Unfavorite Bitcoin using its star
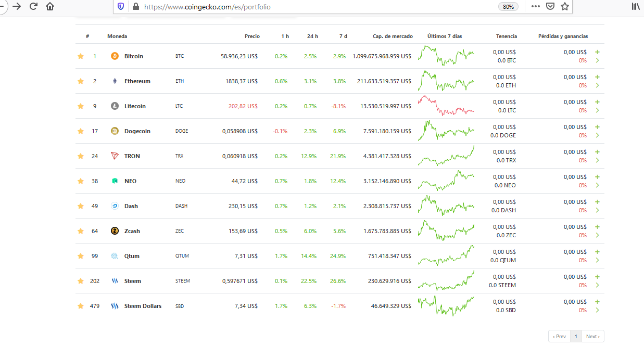644x346 pixels. pos(81,56)
